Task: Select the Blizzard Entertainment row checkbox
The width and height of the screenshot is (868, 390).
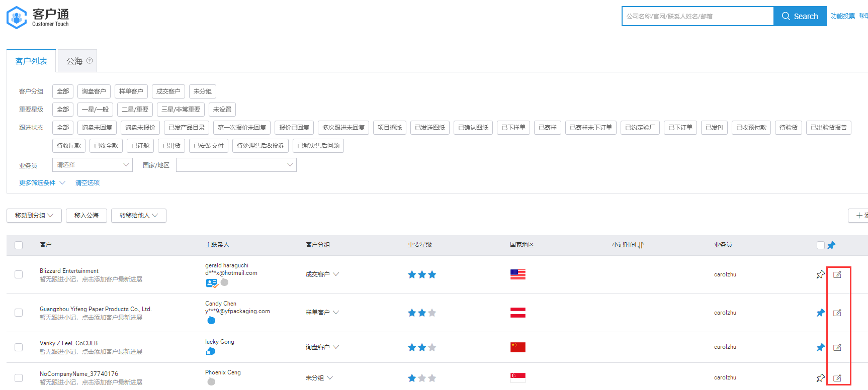Action: (19, 274)
